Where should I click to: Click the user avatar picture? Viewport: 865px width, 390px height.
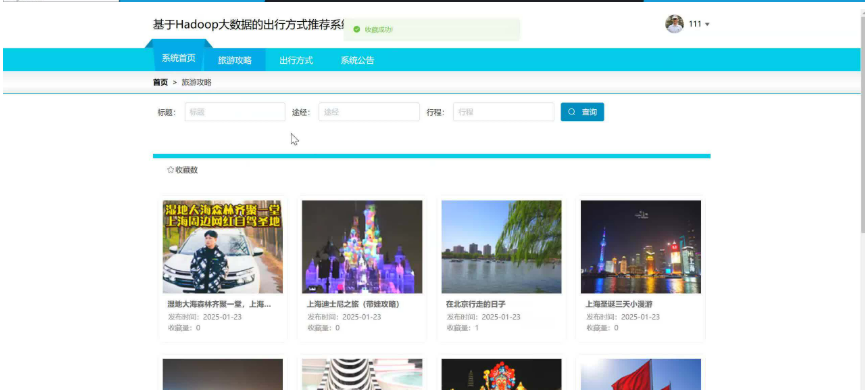pos(674,24)
